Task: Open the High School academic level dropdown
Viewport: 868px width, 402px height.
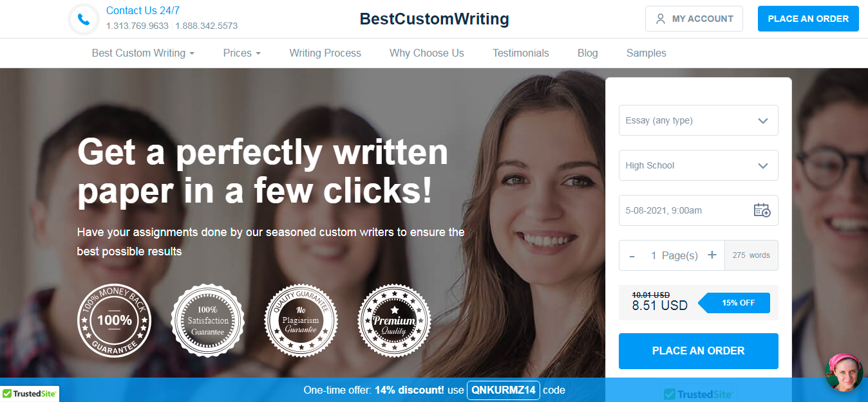Action: [699, 165]
